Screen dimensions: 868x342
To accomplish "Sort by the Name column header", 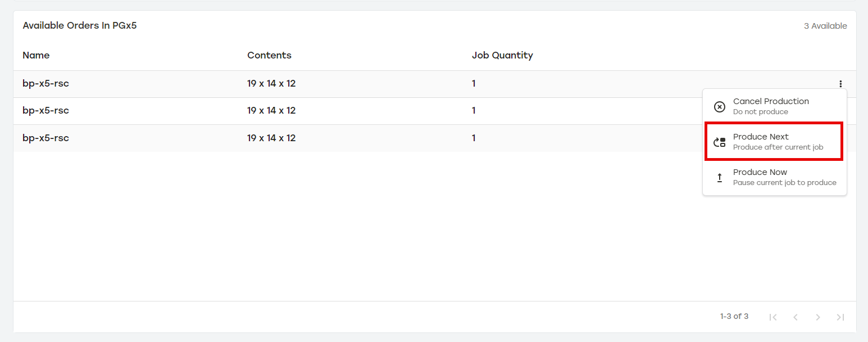I will click(36, 55).
